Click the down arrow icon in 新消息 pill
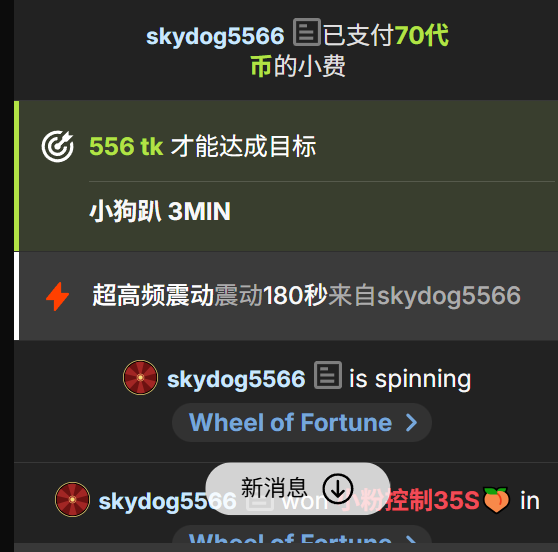The width and height of the screenshot is (558, 552). (x=338, y=489)
